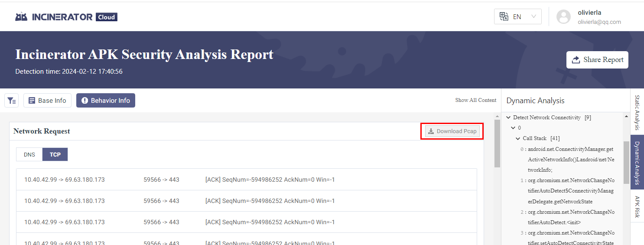Open the olivierla user avatar
644x245 pixels.
tap(563, 17)
